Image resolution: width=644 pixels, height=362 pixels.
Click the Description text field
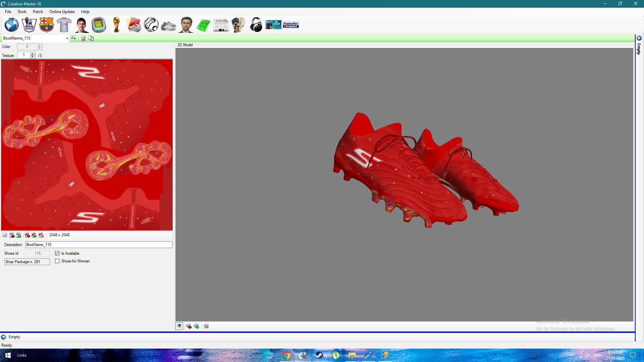coord(99,245)
